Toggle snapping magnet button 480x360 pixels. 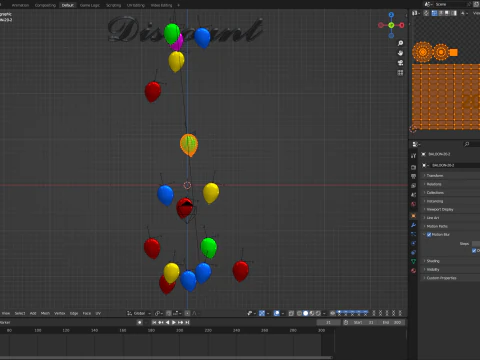click(169, 313)
